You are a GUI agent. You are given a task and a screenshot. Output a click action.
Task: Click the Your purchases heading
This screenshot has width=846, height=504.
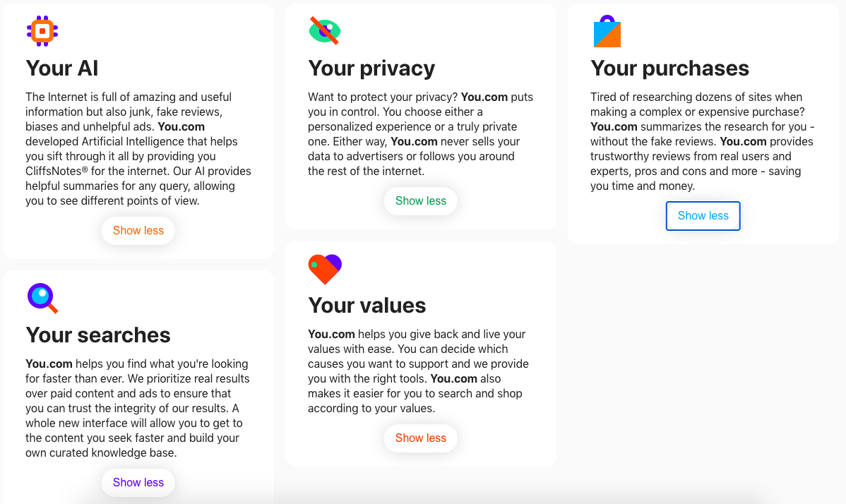(x=669, y=68)
